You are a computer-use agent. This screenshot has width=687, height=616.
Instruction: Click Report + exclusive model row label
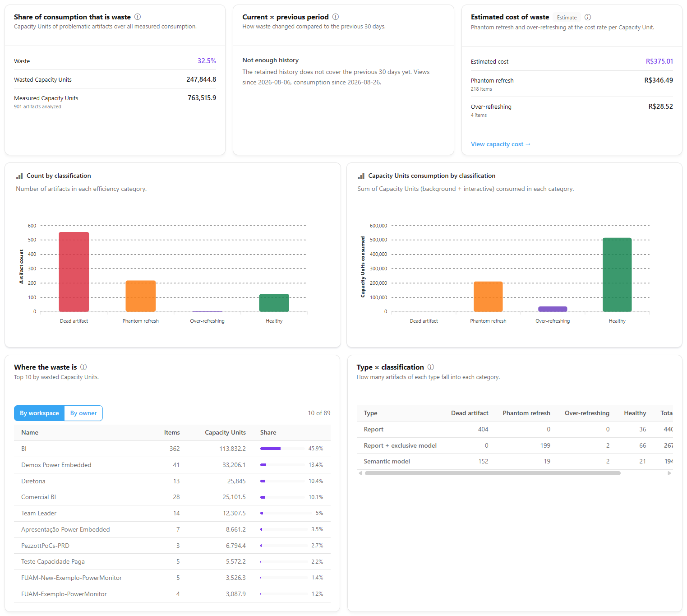pos(400,445)
